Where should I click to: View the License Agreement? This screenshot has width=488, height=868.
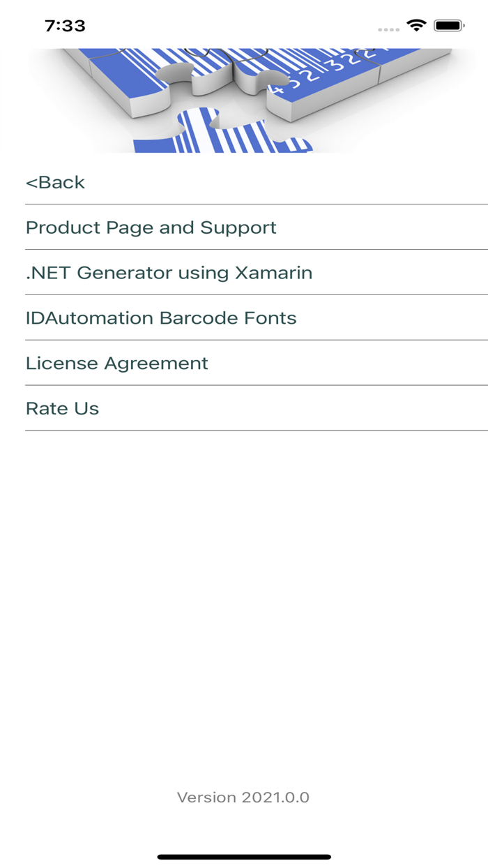coord(116,363)
